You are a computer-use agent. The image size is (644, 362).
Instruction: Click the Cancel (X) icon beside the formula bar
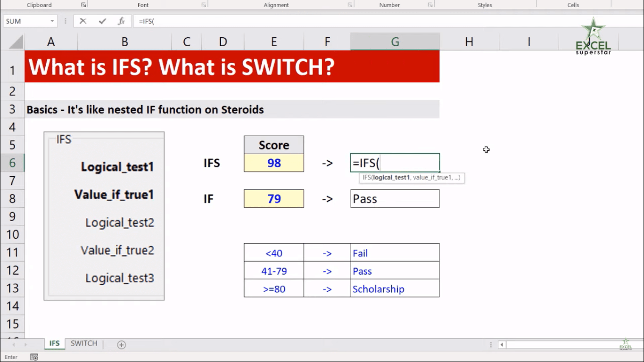(83, 21)
